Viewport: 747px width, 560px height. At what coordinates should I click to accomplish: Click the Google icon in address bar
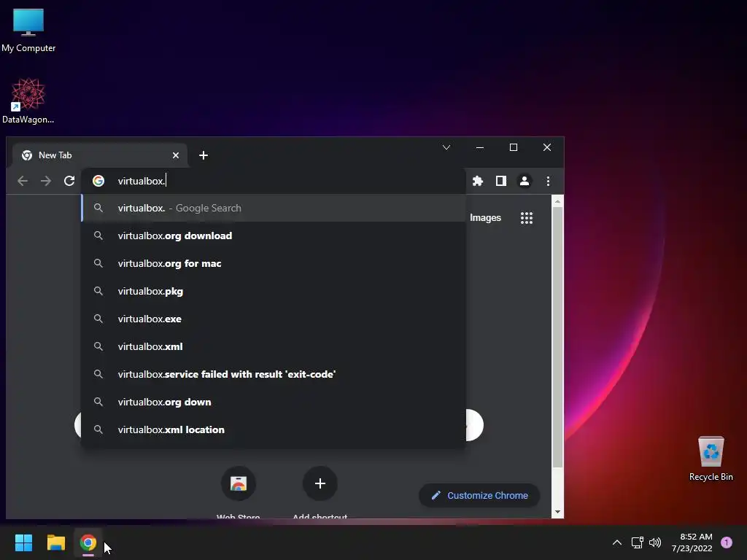tap(98, 181)
